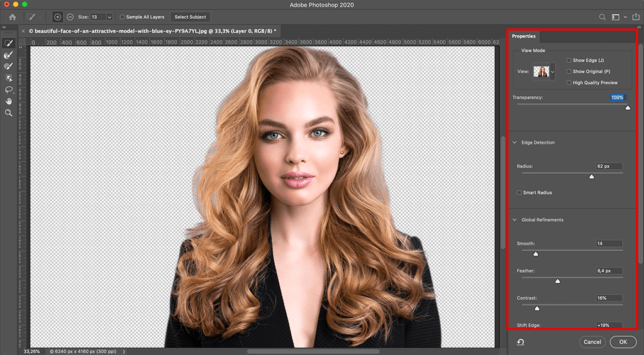
Task: Open the brush Size dropdown arrow
Action: coord(109,17)
